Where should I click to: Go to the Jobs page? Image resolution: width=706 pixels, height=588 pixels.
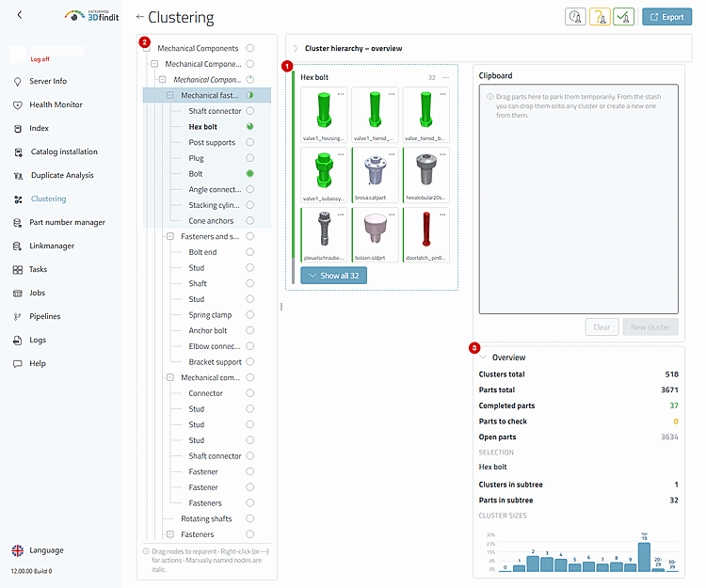click(x=37, y=293)
